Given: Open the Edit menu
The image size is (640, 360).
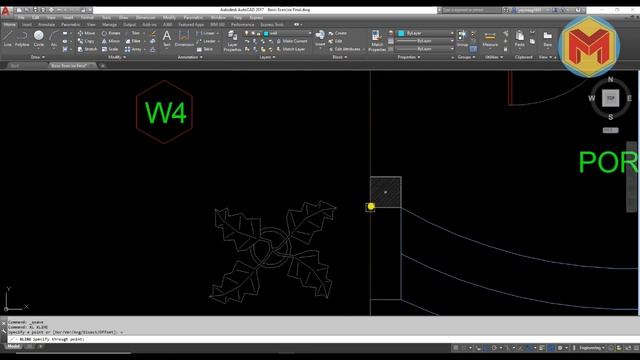Looking at the screenshot, I should click(36, 18).
